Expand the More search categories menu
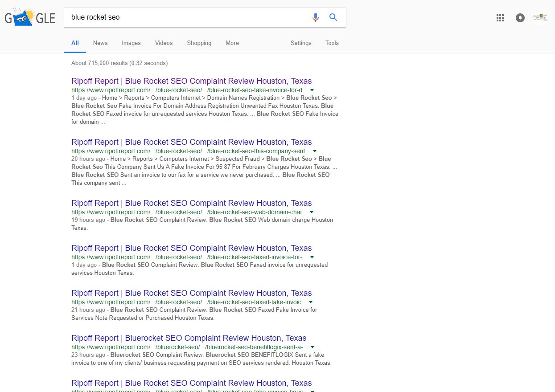This screenshot has width=555, height=392. [232, 43]
